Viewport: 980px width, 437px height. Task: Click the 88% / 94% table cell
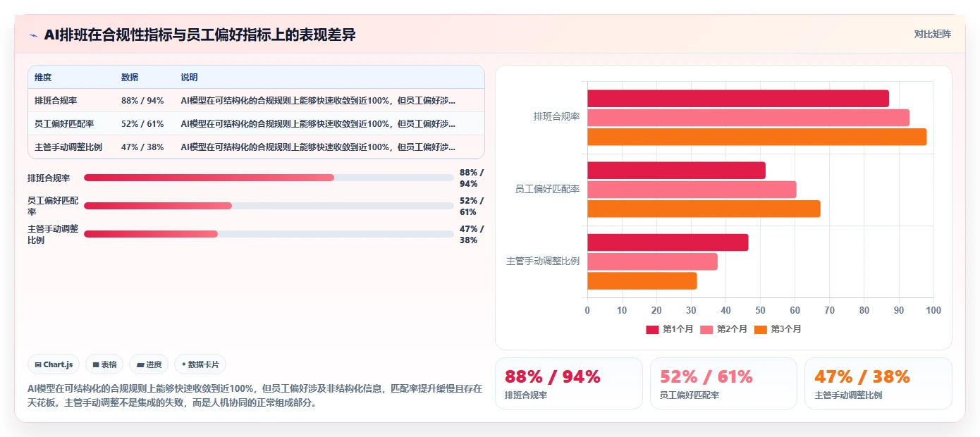coord(142,100)
